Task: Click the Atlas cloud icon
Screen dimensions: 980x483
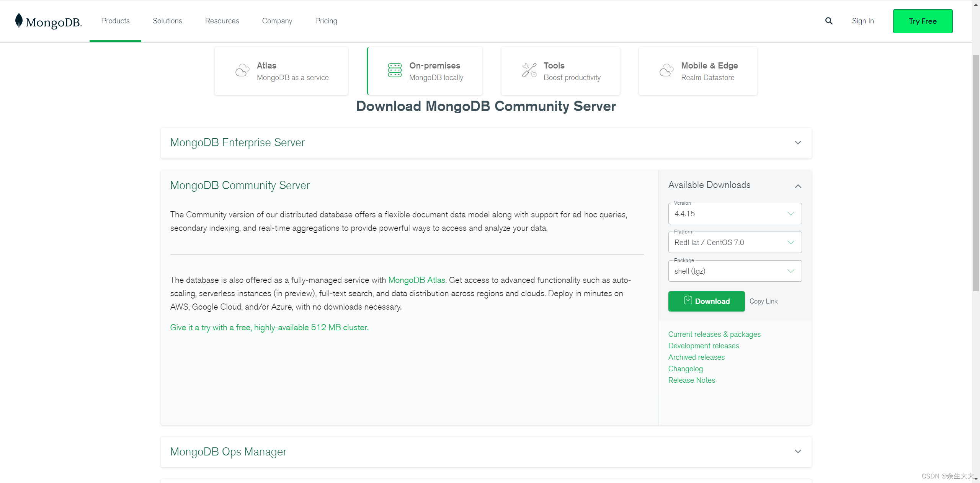Action: (242, 71)
